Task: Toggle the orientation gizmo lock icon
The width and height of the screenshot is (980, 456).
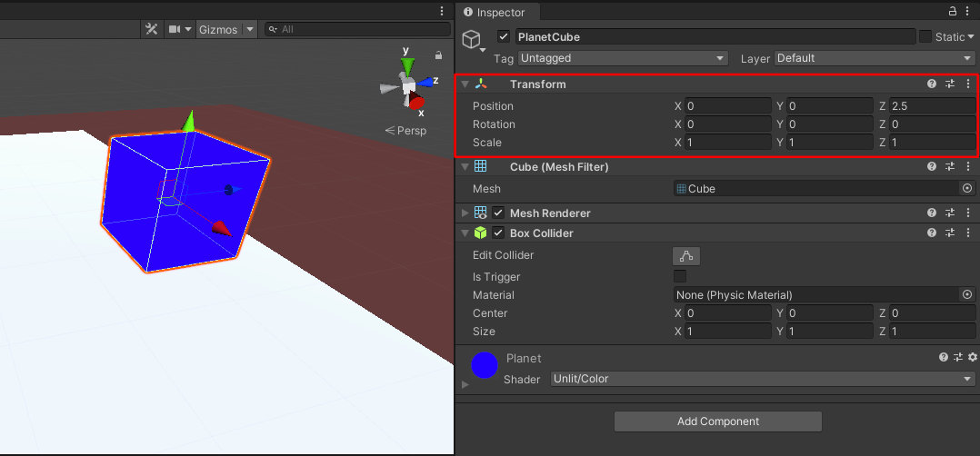Action: [439, 55]
